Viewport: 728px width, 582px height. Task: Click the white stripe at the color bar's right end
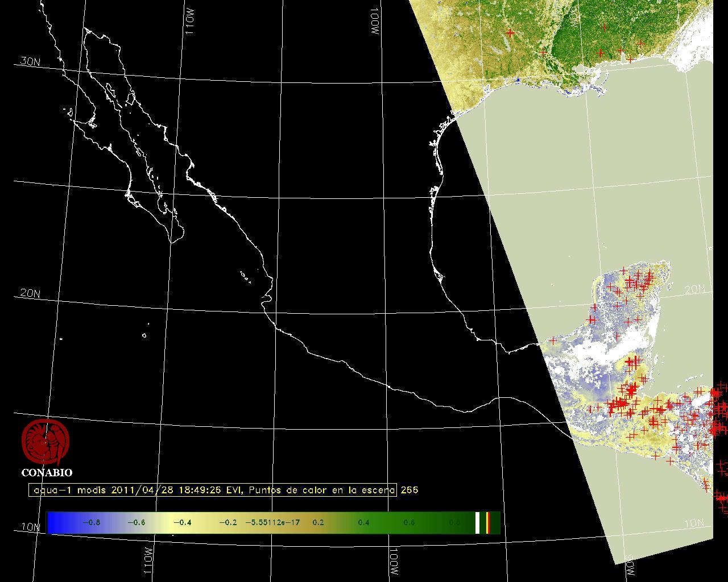[478, 522]
